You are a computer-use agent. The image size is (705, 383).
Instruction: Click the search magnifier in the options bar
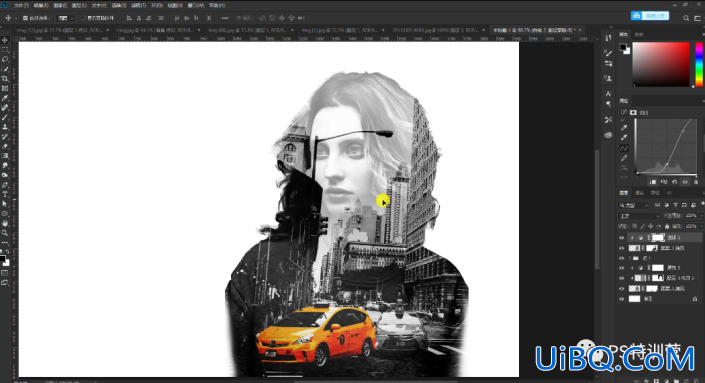point(686,18)
